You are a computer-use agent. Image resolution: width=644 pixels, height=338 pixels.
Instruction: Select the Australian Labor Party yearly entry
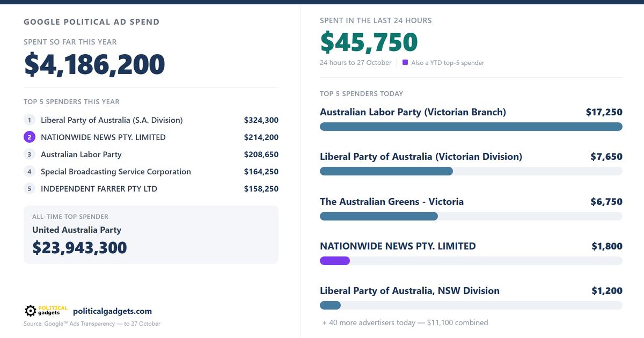pos(81,155)
